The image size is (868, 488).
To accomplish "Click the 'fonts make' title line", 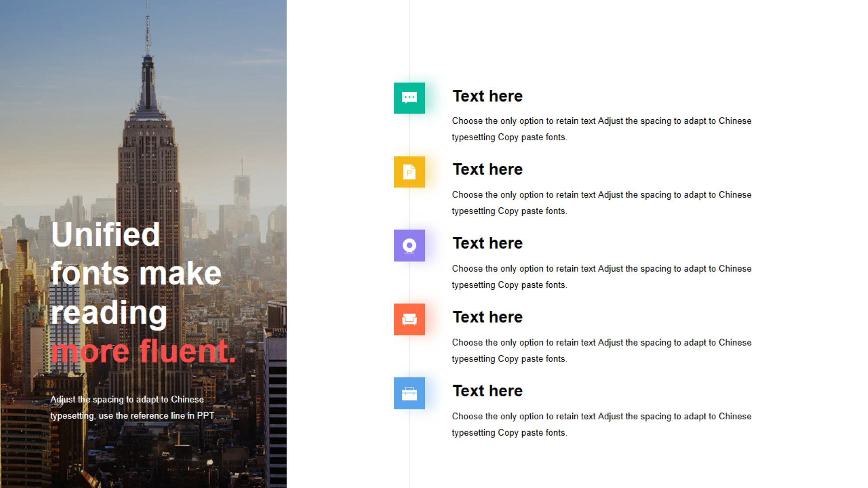I will click(136, 274).
